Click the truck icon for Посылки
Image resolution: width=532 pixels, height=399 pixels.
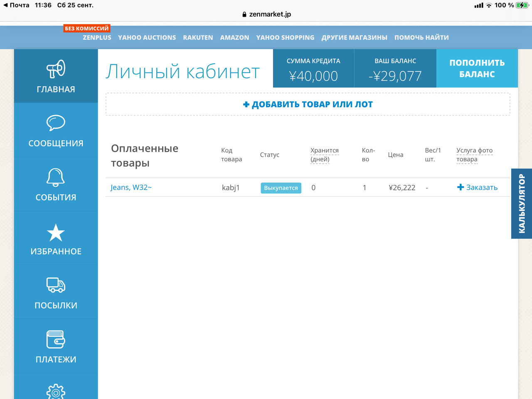click(56, 285)
